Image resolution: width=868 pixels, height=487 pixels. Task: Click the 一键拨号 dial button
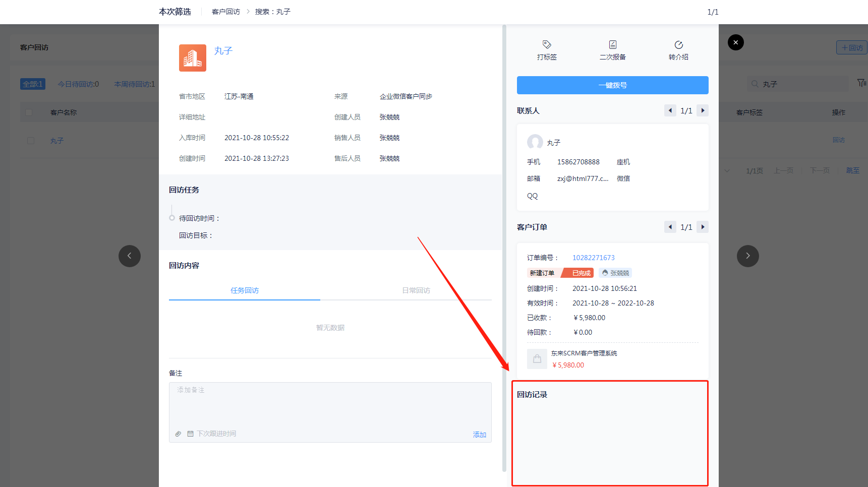pos(612,85)
